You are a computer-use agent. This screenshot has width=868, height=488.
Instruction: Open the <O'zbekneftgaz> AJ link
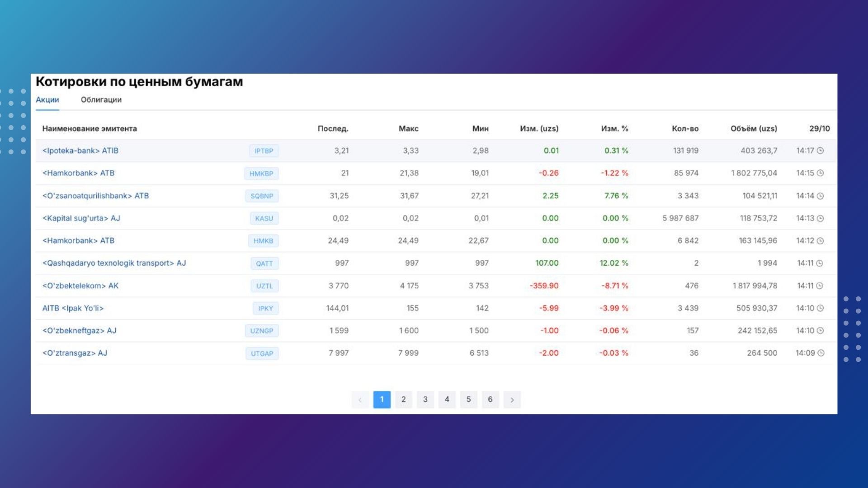pos(79,331)
